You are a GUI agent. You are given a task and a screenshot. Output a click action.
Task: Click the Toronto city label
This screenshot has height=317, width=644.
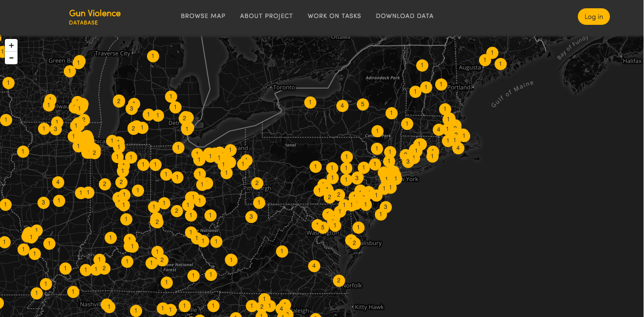click(x=284, y=87)
